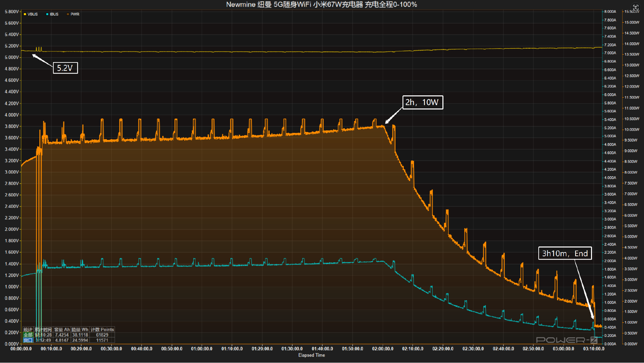This screenshot has height=363, width=644.
Task: Click the 0.000V voltage axis label
Action: click(12, 344)
